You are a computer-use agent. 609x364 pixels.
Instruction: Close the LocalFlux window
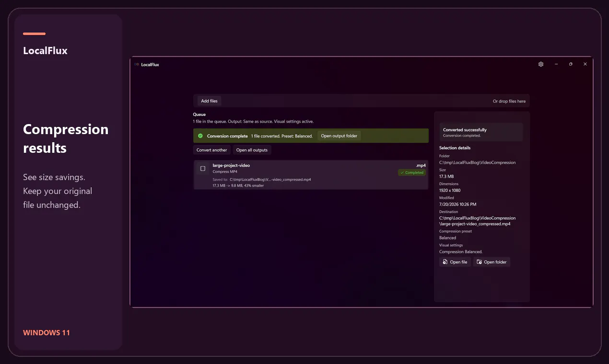pos(585,64)
